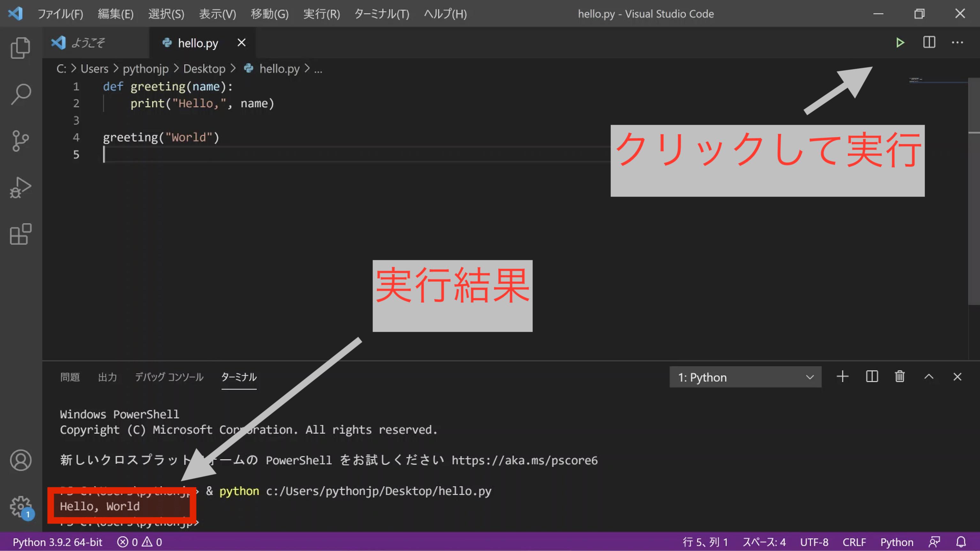Open the Search view
Viewport: 980px width, 551px height.
pyautogui.click(x=20, y=93)
